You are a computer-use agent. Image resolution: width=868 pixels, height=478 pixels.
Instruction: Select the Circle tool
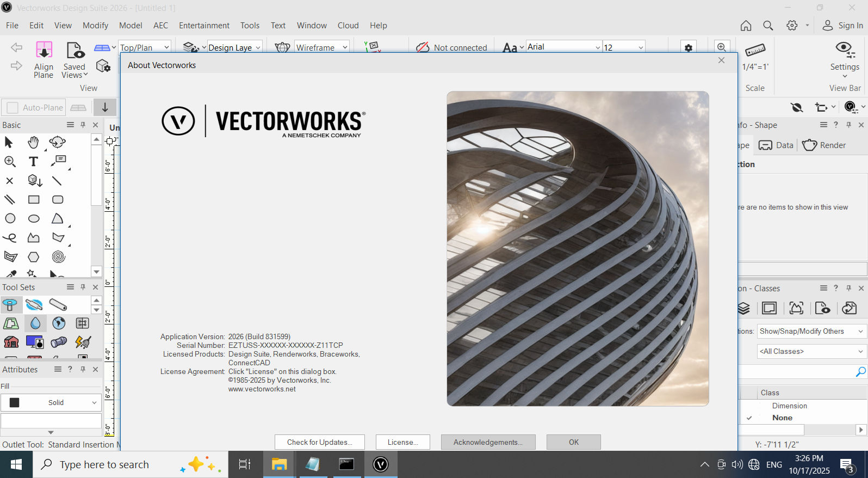(10, 219)
